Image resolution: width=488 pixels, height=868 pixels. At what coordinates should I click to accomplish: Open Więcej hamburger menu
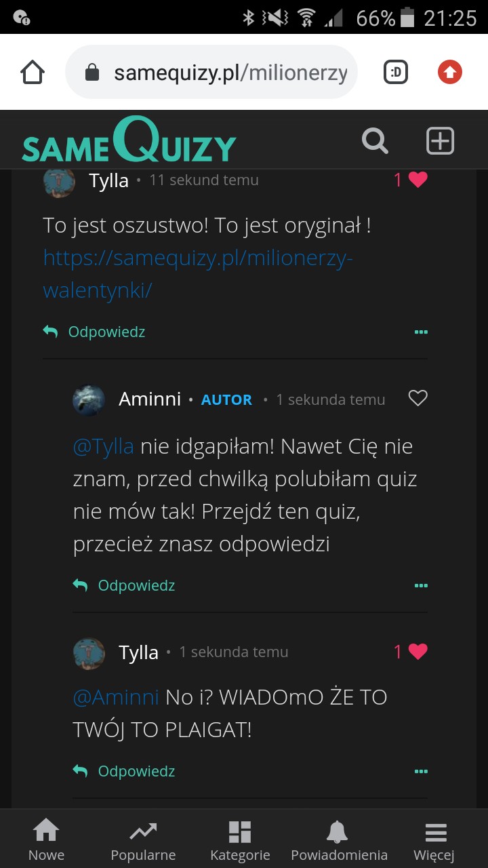(x=434, y=840)
